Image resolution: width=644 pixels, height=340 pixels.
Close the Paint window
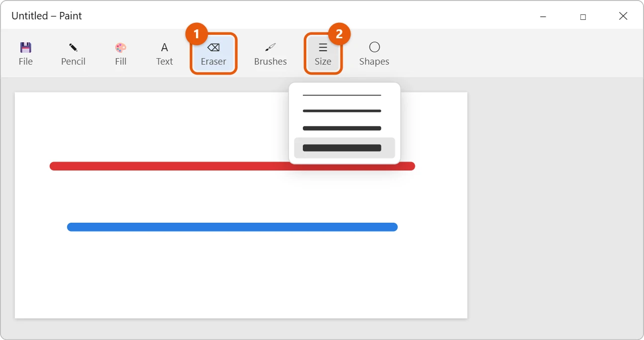click(623, 16)
